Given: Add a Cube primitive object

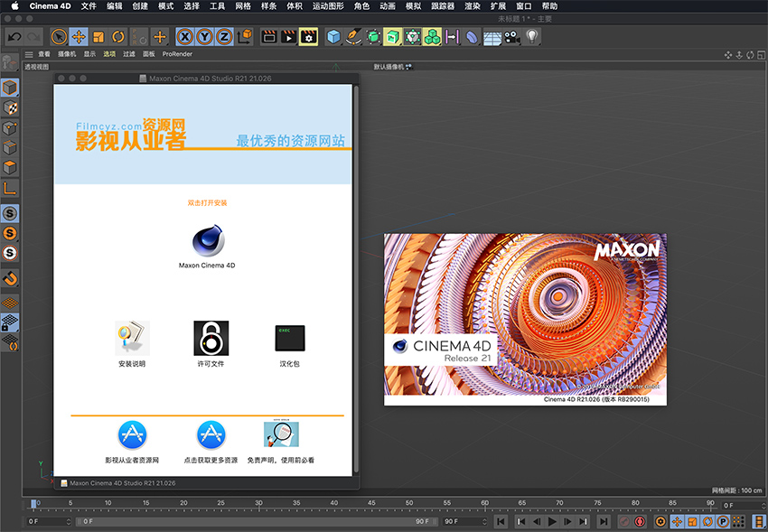Looking at the screenshot, I should tap(333, 37).
